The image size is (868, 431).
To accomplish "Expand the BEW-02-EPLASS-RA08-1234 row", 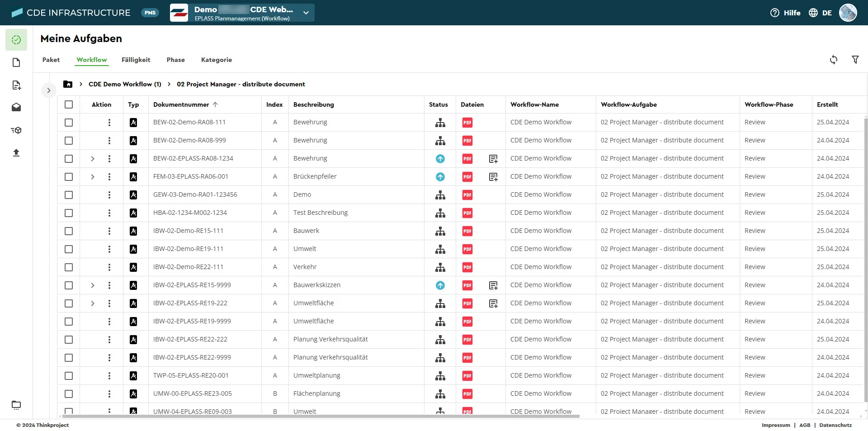I will 93,159.
